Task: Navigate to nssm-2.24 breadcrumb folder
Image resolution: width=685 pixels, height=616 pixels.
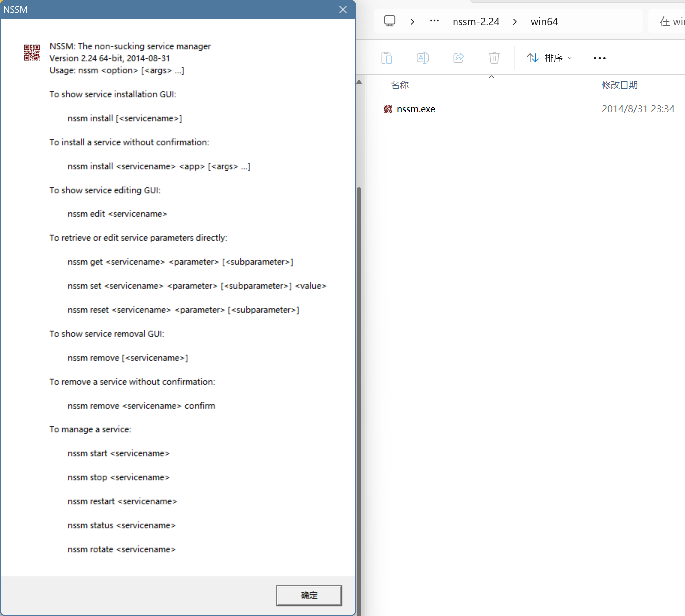Action: pyautogui.click(x=476, y=22)
